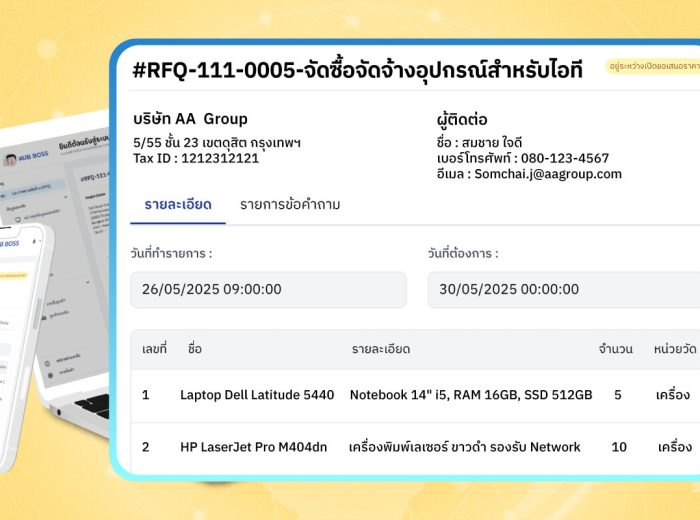Click the unit เครื่อง in the Laptop Dell row
Image resolution: width=700 pixels, height=520 pixels.
[x=673, y=395]
